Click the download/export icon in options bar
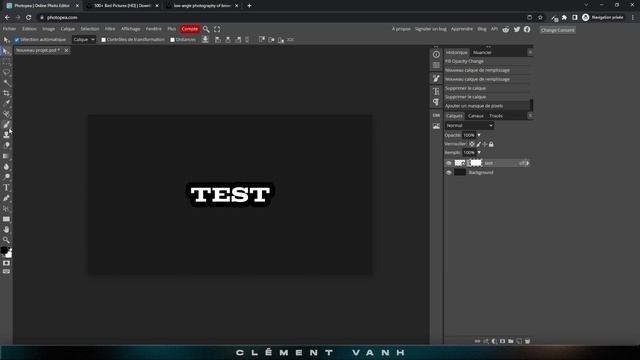This screenshot has width=640, height=360. 205,40
